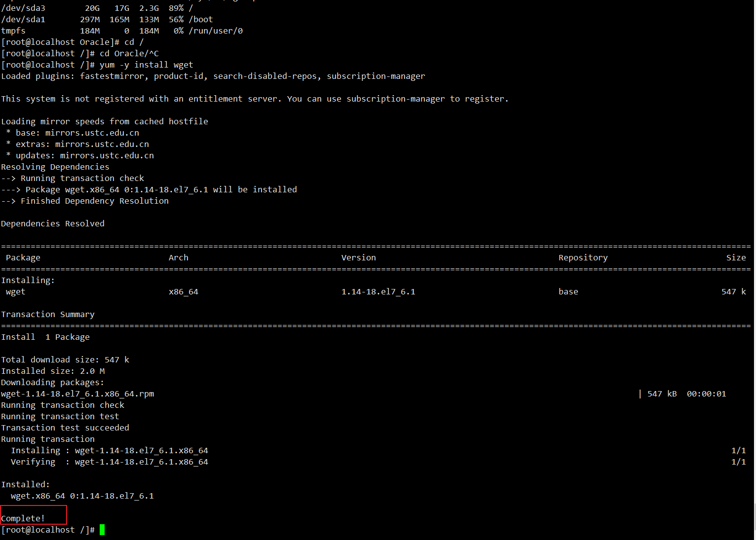756x540 pixels.
Task: Click the 'yum -y install wget' command text
Action: coord(147,65)
